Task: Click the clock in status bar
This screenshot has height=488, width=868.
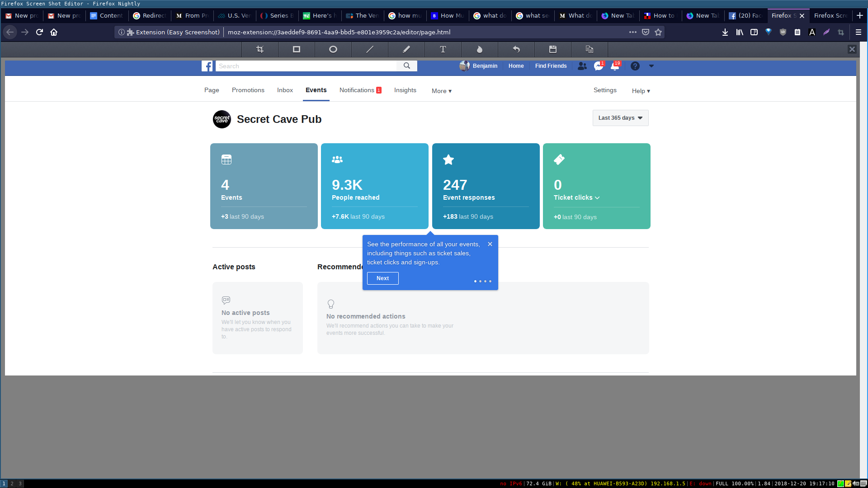Action: pos(804,483)
